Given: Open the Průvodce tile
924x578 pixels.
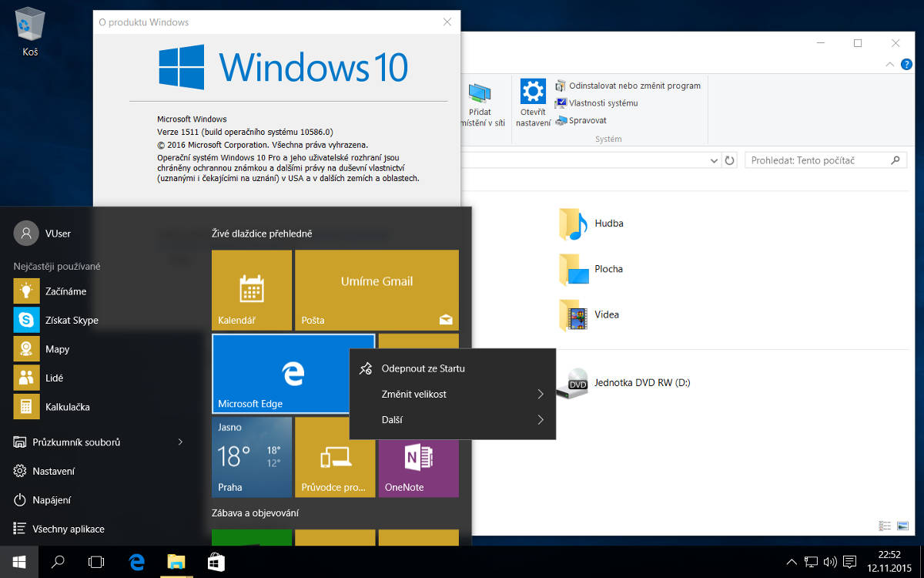Looking at the screenshot, I should (335, 457).
